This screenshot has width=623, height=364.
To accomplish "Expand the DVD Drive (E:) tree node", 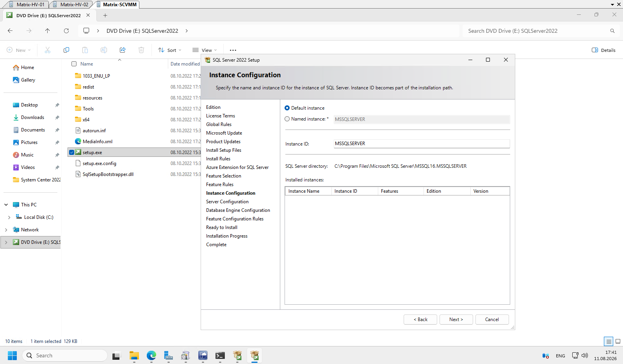I will pyautogui.click(x=6, y=242).
